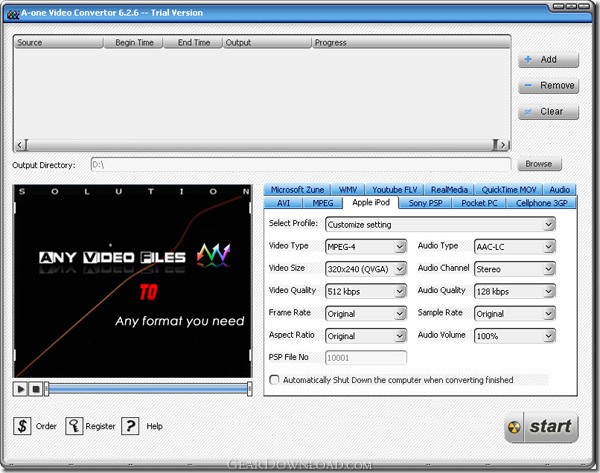Click the video preview thumbnail
Viewport: 600px width, 473px height.
point(132,281)
